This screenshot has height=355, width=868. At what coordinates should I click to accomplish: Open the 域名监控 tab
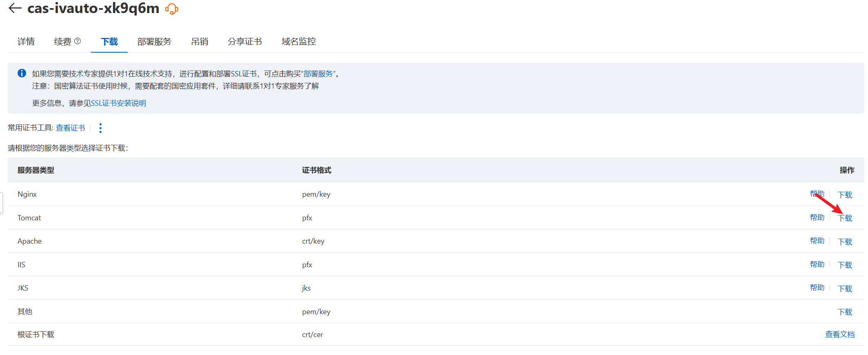(298, 42)
